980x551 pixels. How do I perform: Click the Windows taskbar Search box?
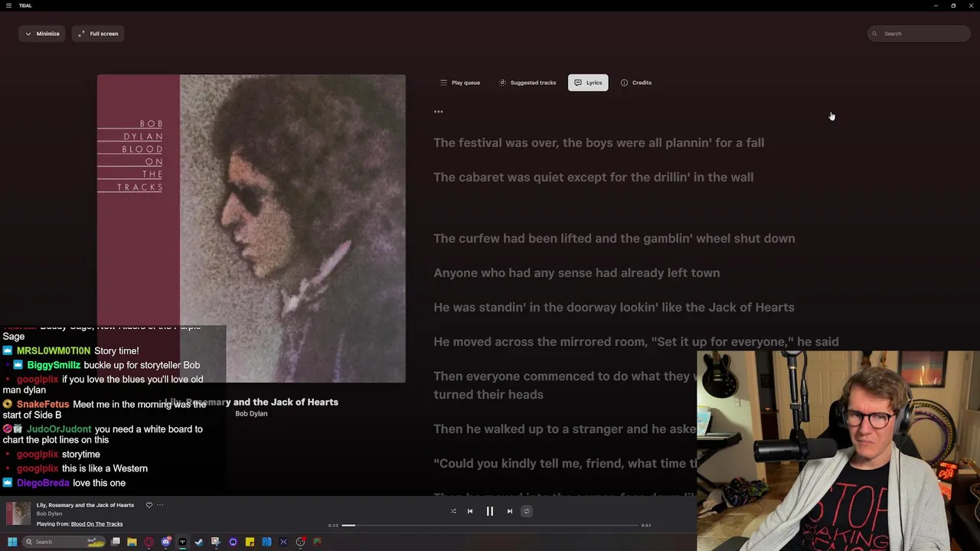pyautogui.click(x=64, y=542)
